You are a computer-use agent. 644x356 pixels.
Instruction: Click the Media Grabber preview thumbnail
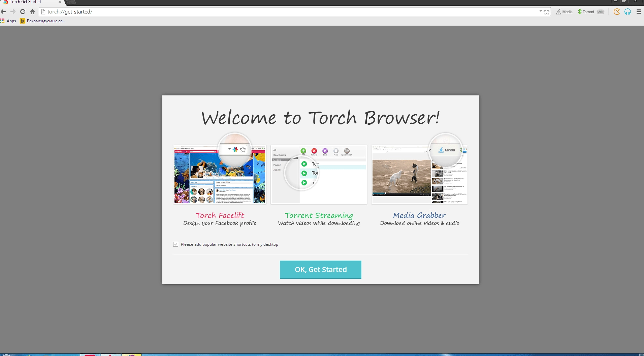[x=419, y=175]
